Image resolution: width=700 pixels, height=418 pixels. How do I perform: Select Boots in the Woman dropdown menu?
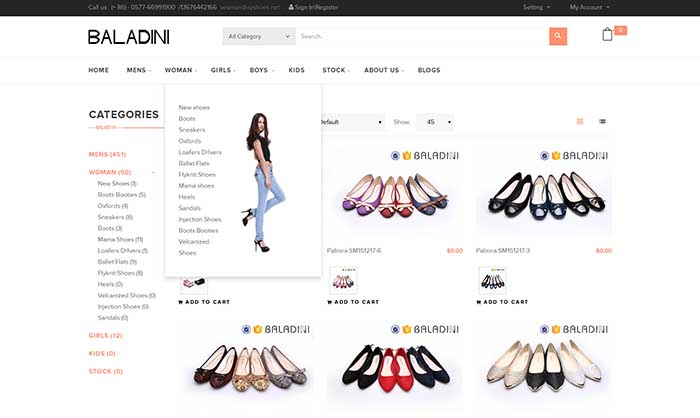pos(187,119)
